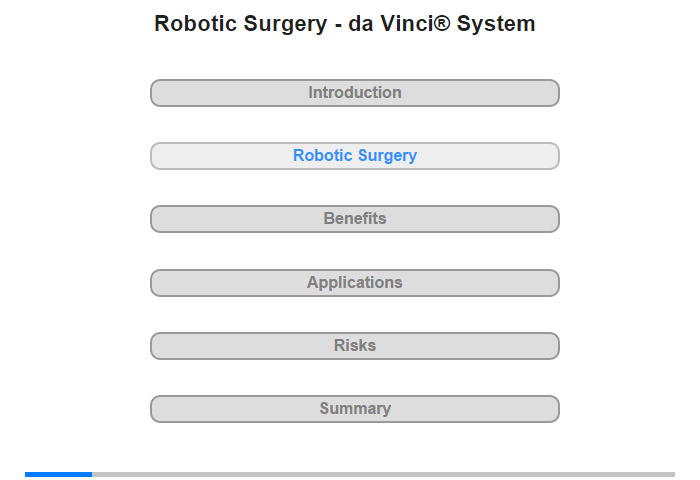Select the Summary item at the bottom of the list

point(355,409)
